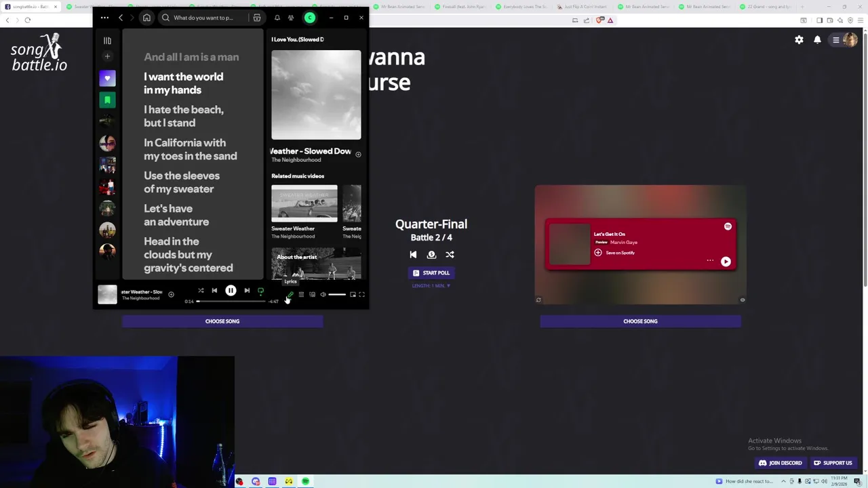Open Spotify Home
The height and width of the screenshot is (488, 868).
click(146, 18)
